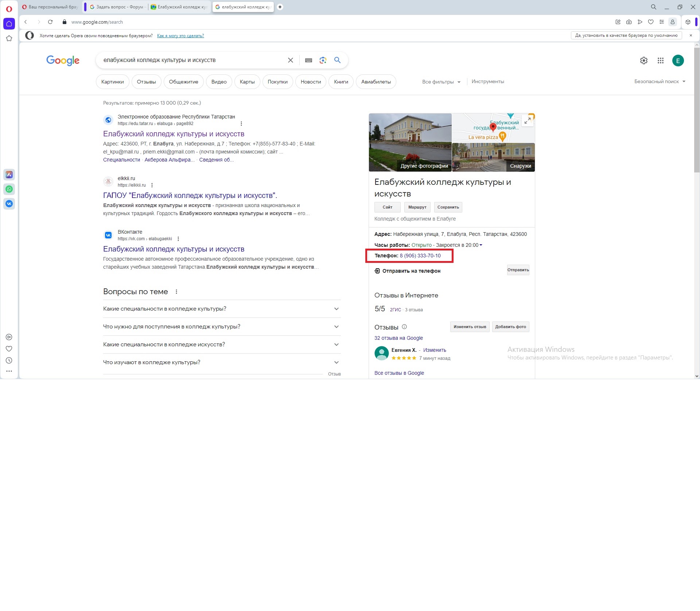Switch to 'Видео' results

tap(219, 82)
